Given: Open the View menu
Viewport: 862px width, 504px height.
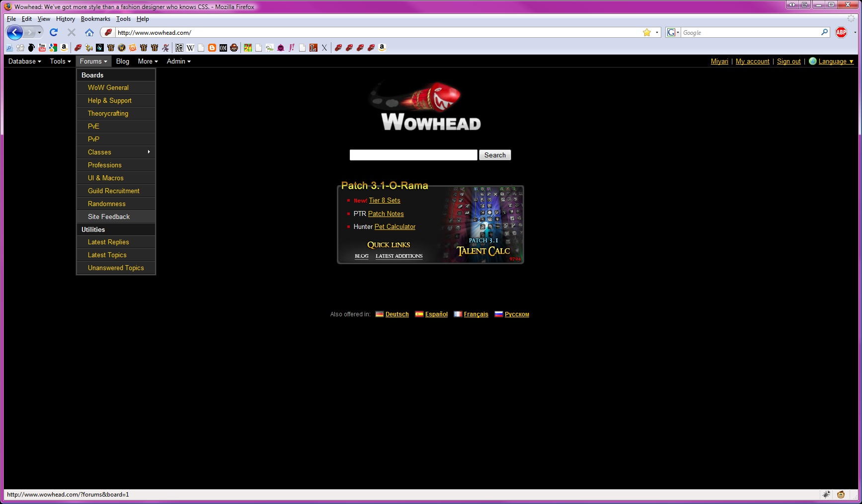Looking at the screenshot, I should pos(44,19).
